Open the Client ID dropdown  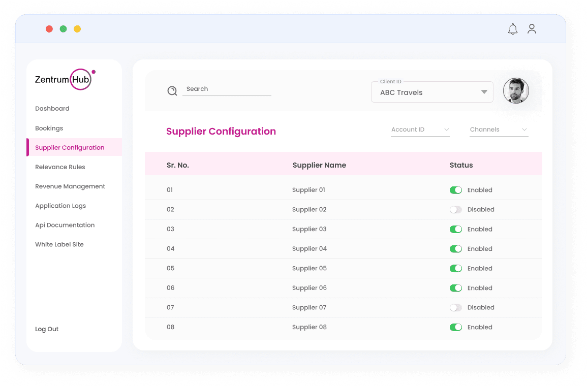[432, 92]
